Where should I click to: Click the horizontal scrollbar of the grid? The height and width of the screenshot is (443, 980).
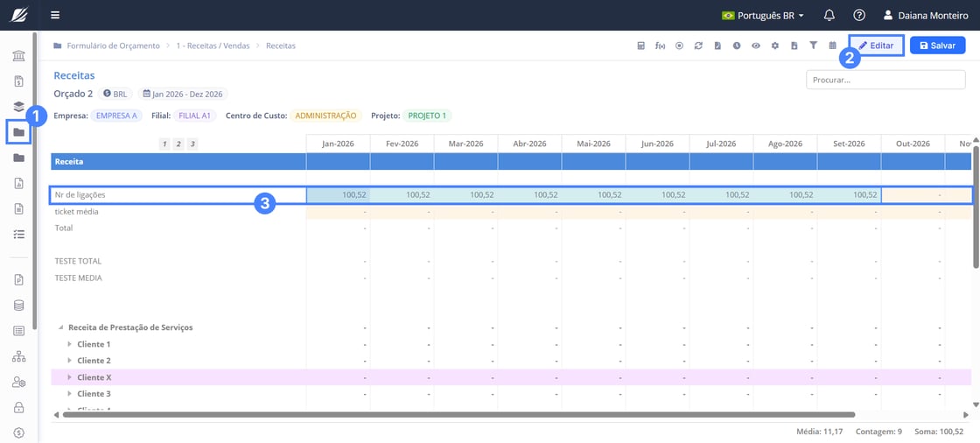[458, 414]
